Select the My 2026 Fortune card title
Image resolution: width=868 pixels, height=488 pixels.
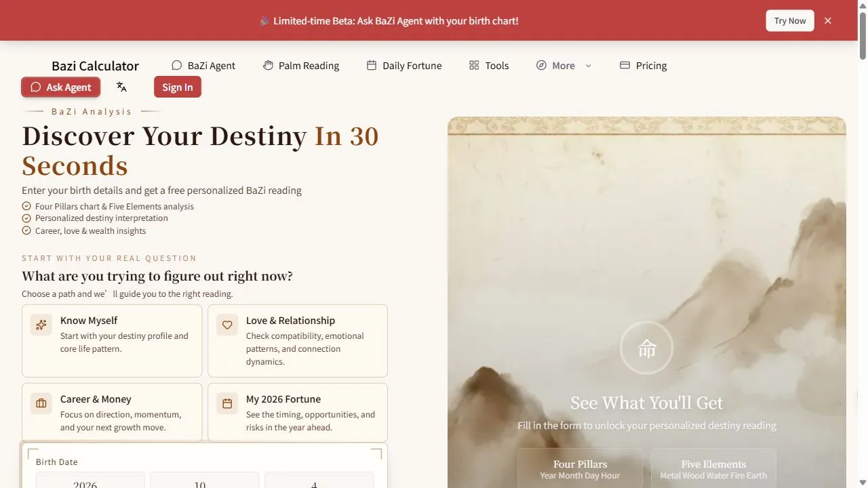pyautogui.click(x=283, y=399)
